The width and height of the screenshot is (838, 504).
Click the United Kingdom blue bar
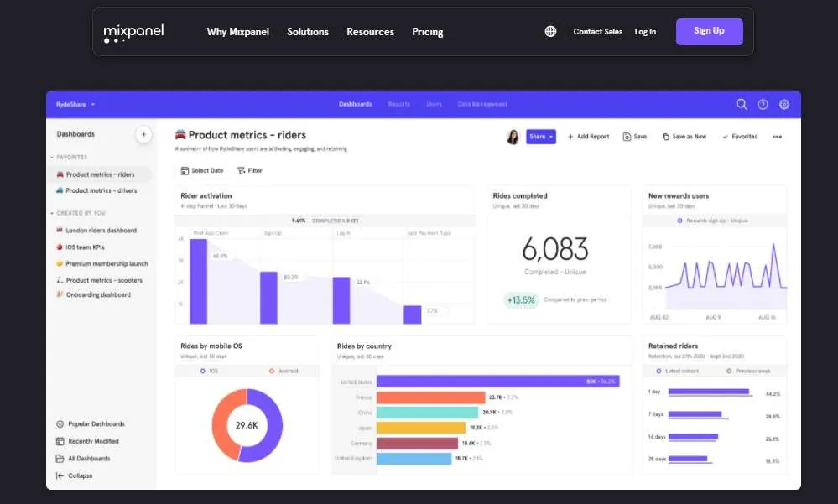[414, 459]
